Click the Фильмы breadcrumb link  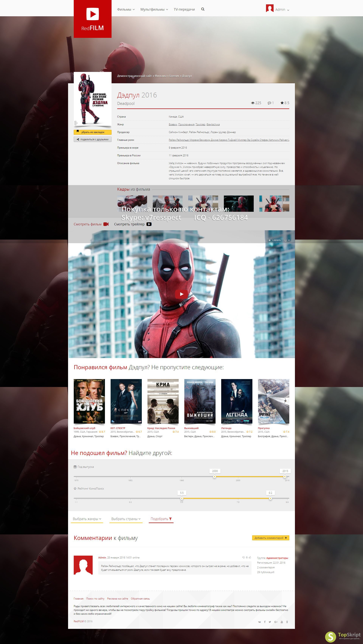[x=160, y=76]
